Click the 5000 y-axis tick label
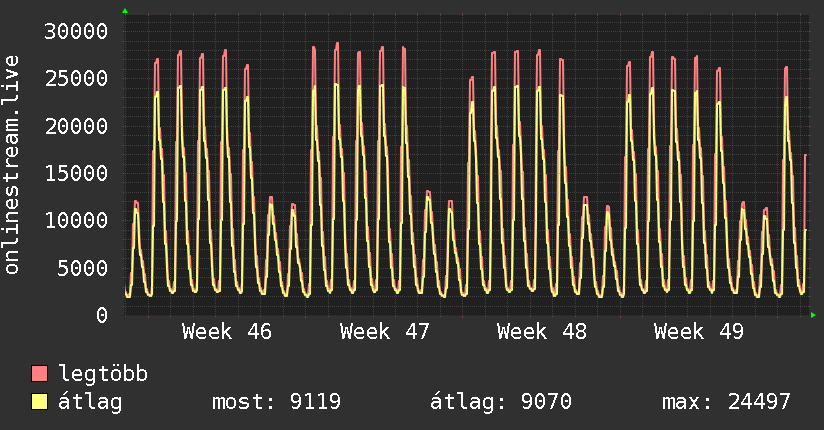Screen dimensions: 824x430 83,268
